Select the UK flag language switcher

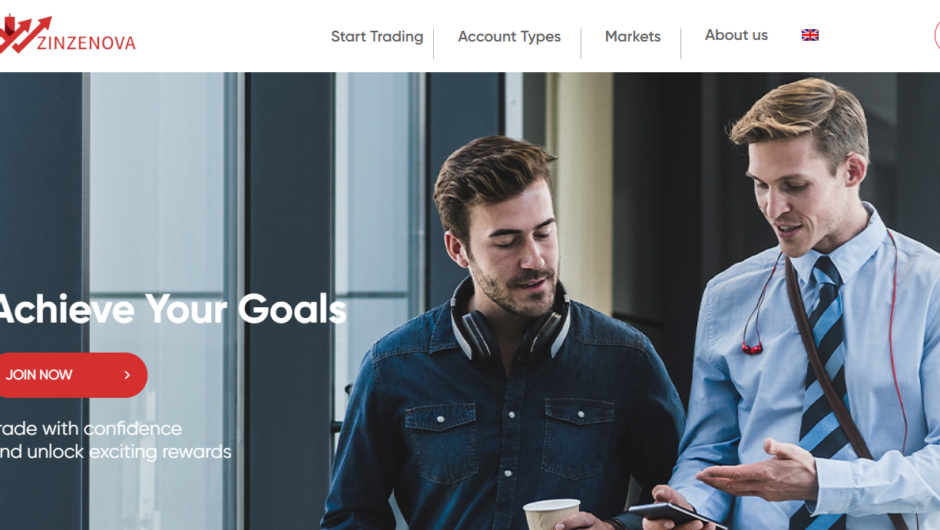[x=810, y=35]
